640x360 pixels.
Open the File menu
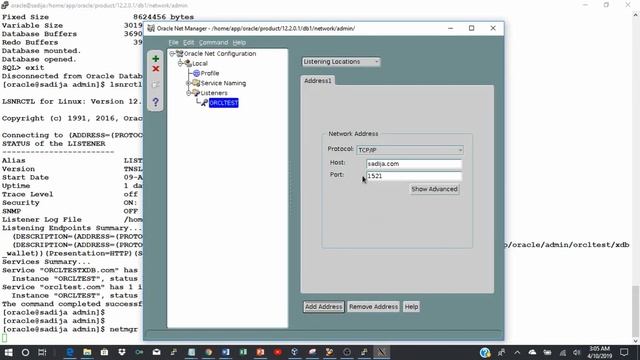[173, 42]
